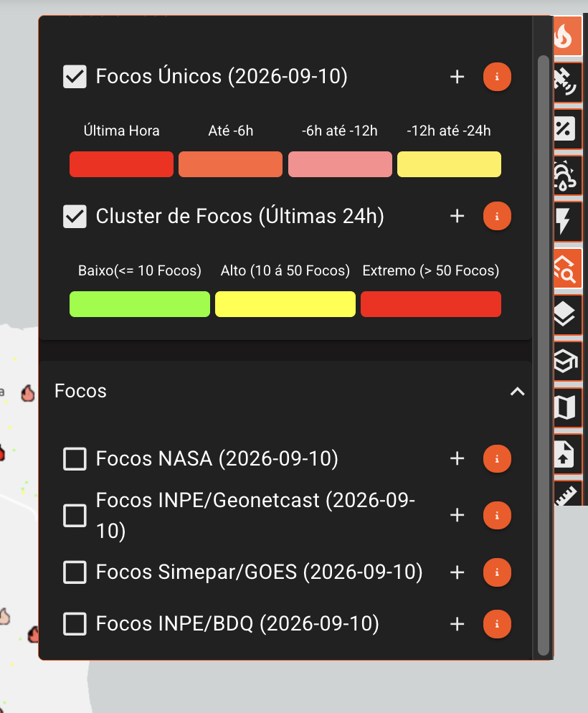This screenshot has height=713, width=588.
Task: Select the lightning bolt sidebar icon
Action: point(567,222)
